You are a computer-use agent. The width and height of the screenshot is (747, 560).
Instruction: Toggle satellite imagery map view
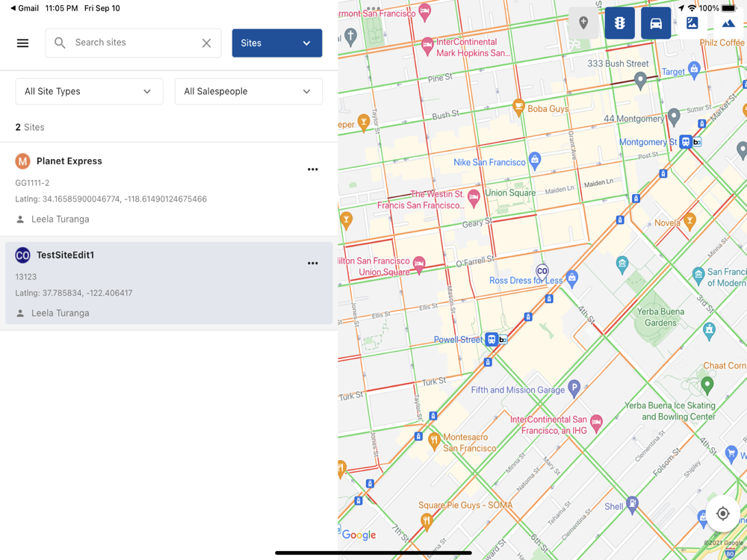coord(692,23)
